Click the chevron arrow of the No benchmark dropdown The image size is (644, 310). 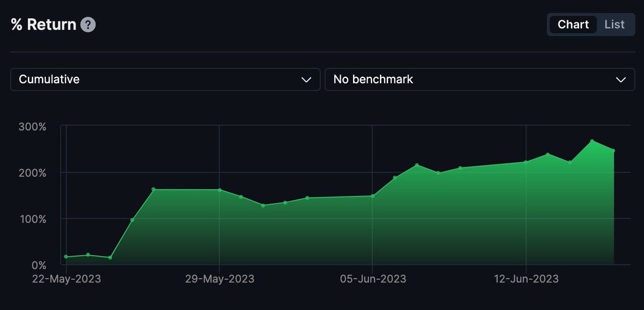click(x=621, y=80)
